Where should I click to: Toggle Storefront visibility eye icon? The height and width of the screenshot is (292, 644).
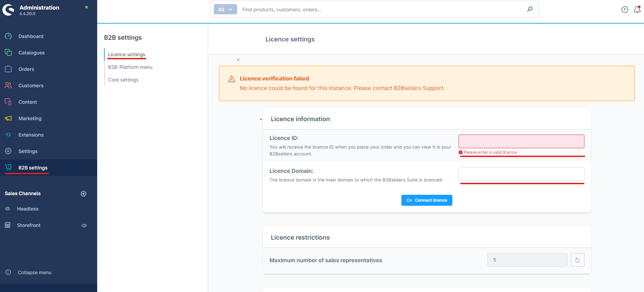(84, 226)
